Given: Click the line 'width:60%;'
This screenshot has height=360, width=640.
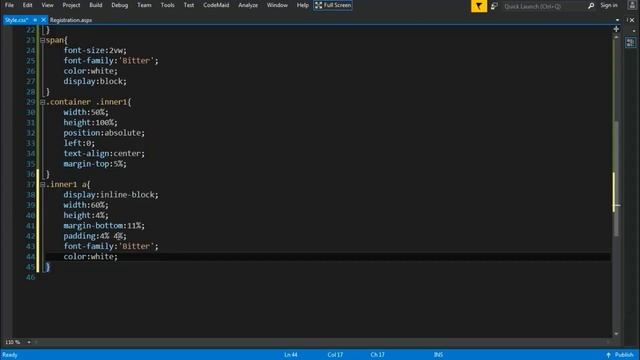Looking at the screenshot, I should point(86,205).
